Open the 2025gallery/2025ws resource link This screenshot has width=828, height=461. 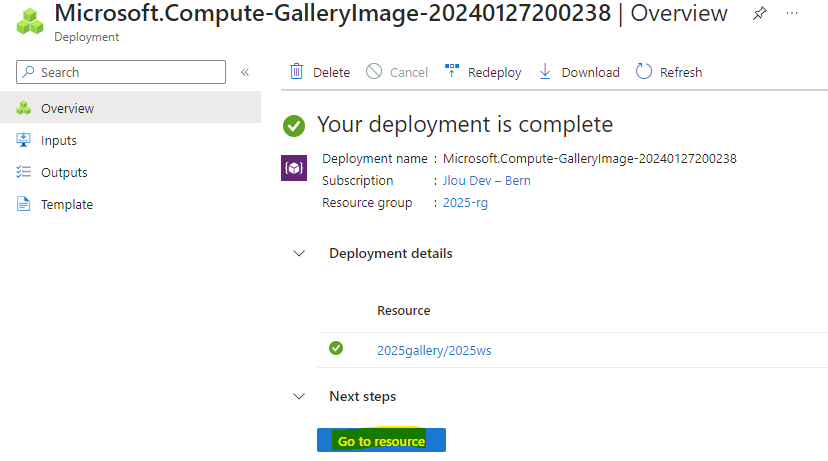[434, 351]
